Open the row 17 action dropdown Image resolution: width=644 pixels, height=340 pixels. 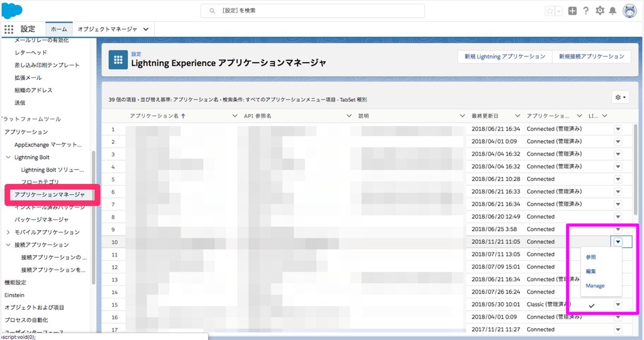618,330
